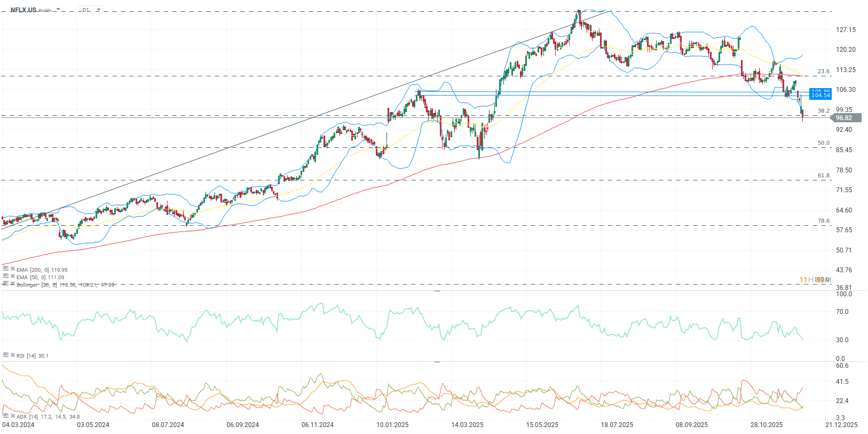Click the 61.8 Fibonacci level label
The width and height of the screenshot is (868, 434).
(x=824, y=176)
